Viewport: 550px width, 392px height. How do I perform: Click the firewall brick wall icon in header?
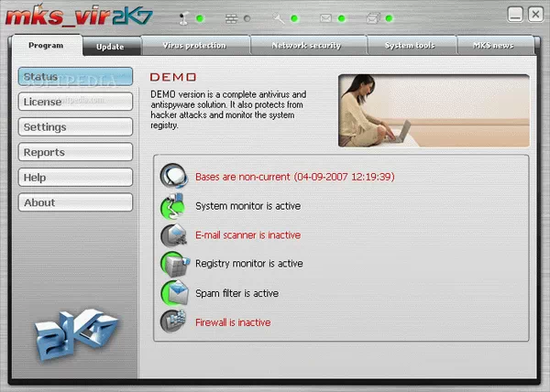pos(232,18)
